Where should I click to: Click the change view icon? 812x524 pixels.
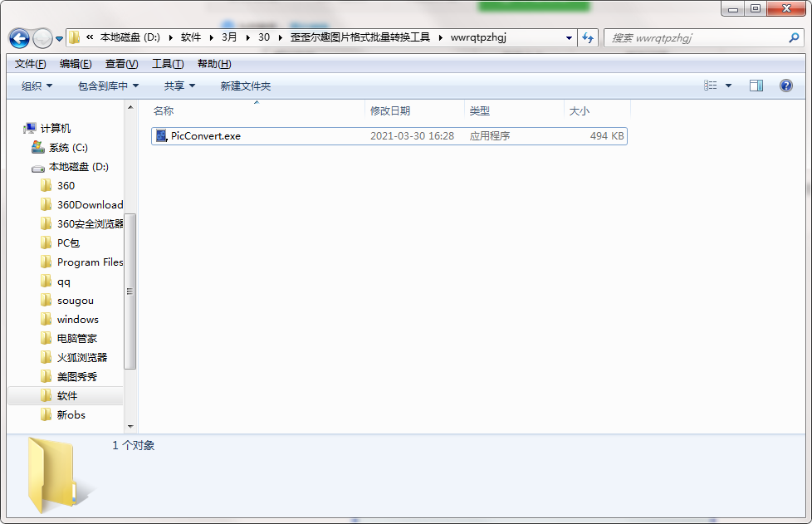tap(711, 86)
